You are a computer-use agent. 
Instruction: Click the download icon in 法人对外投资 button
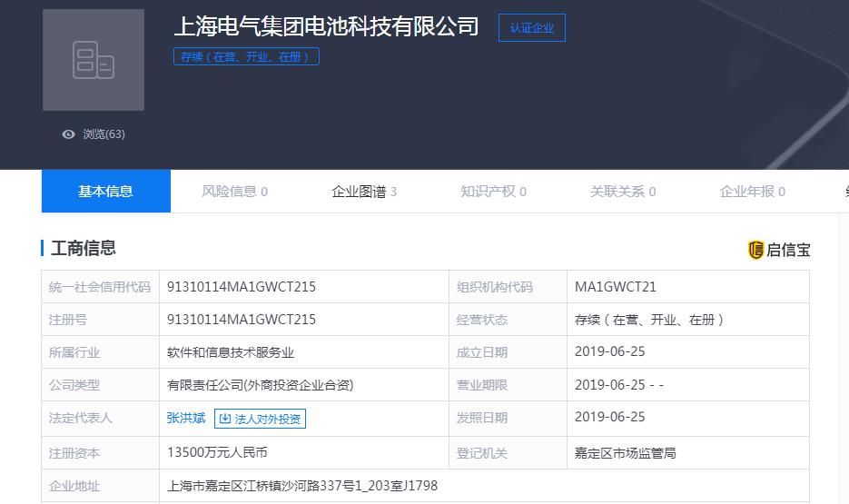coord(224,419)
